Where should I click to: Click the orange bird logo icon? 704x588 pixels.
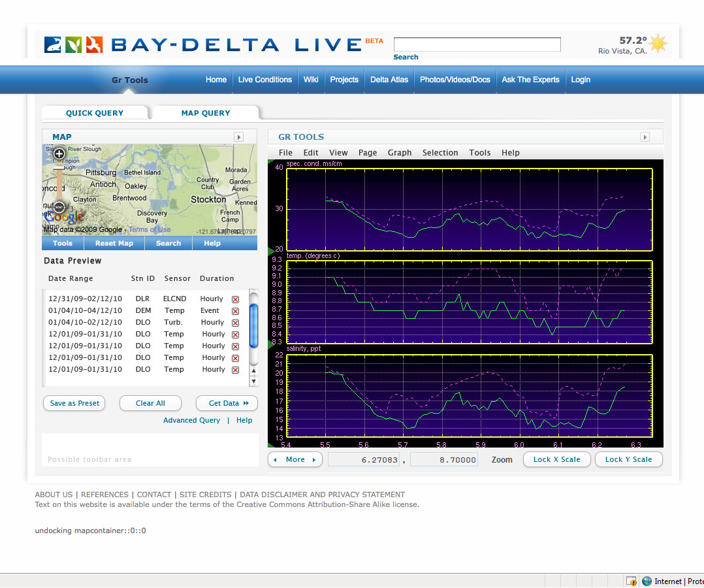[94, 45]
